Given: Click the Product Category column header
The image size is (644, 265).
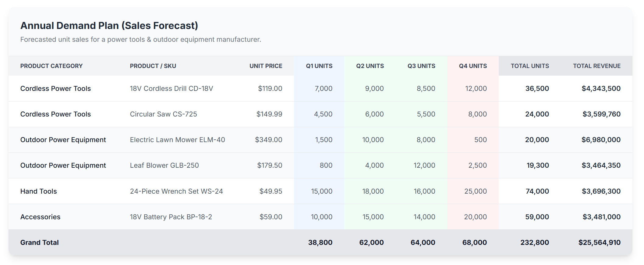Looking at the screenshot, I should point(51,66).
